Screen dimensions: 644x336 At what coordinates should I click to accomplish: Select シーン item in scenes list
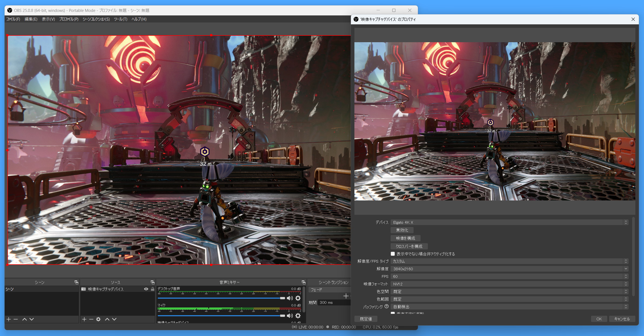42,289
